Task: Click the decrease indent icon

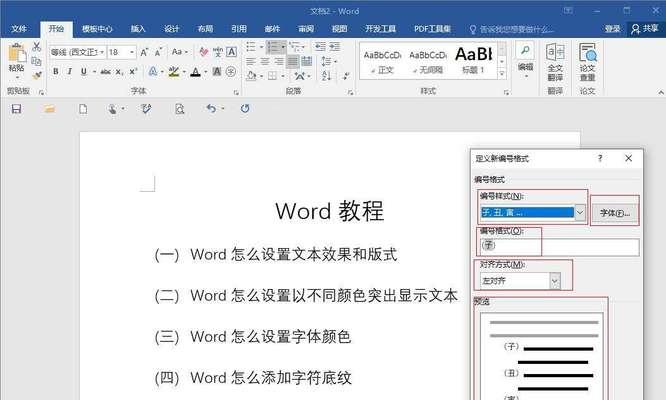Action: tap(320, 46)
